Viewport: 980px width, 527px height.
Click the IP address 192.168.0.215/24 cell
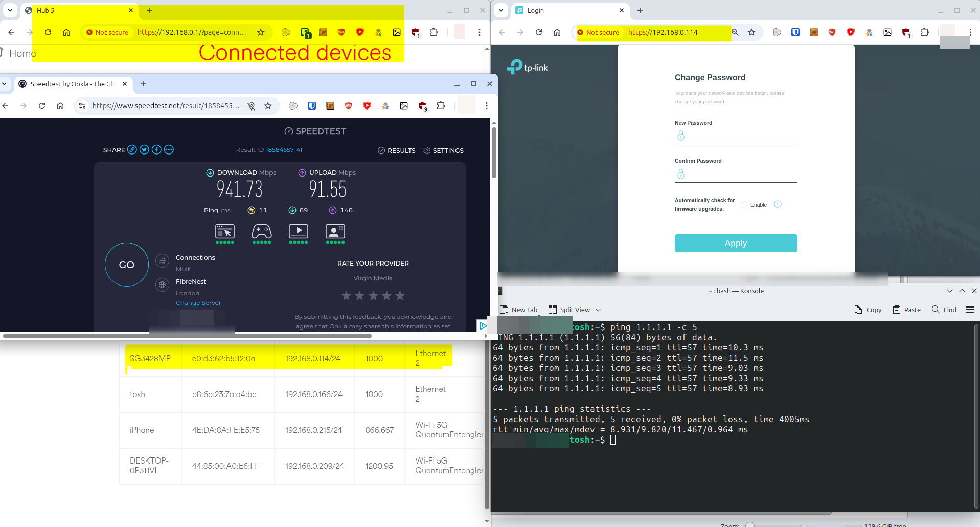pyautogui.click(x=313, y=430)
